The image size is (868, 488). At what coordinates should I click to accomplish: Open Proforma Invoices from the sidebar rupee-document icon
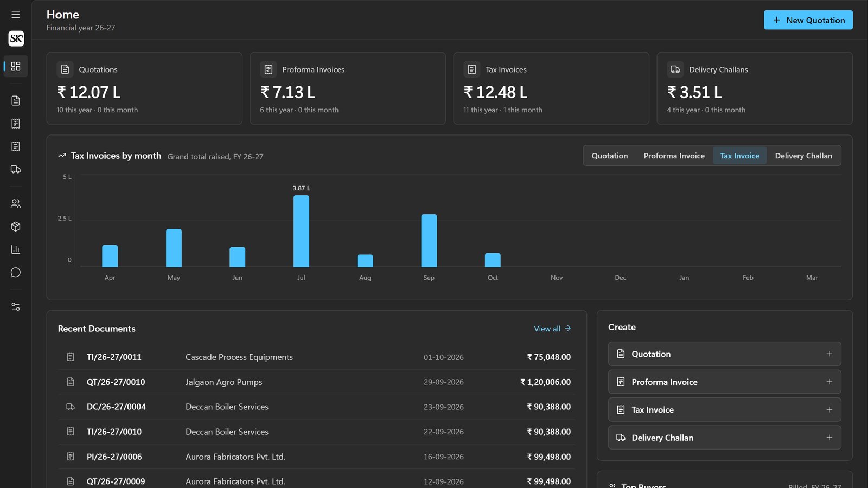pos(16,124)
